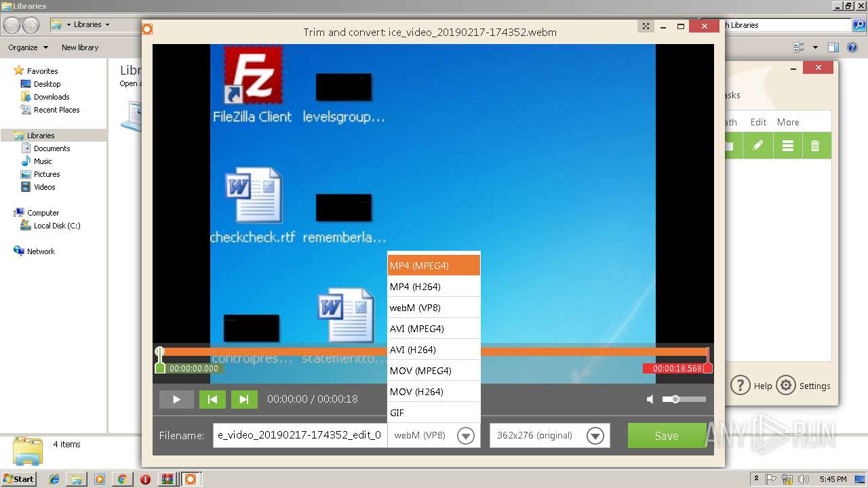Delete recording with trash icon
Image resolution: width=868 pixels, height=488 pixels.
click(816, 146)
